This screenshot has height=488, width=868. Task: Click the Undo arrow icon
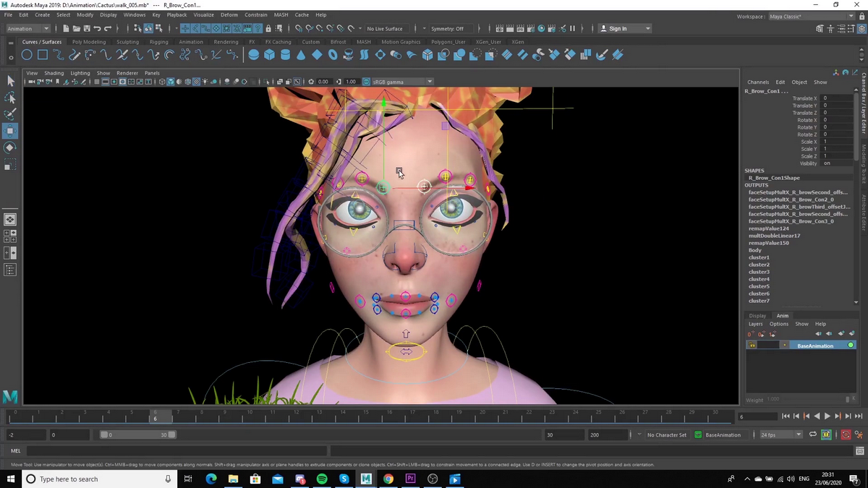(x=97, y=29)
